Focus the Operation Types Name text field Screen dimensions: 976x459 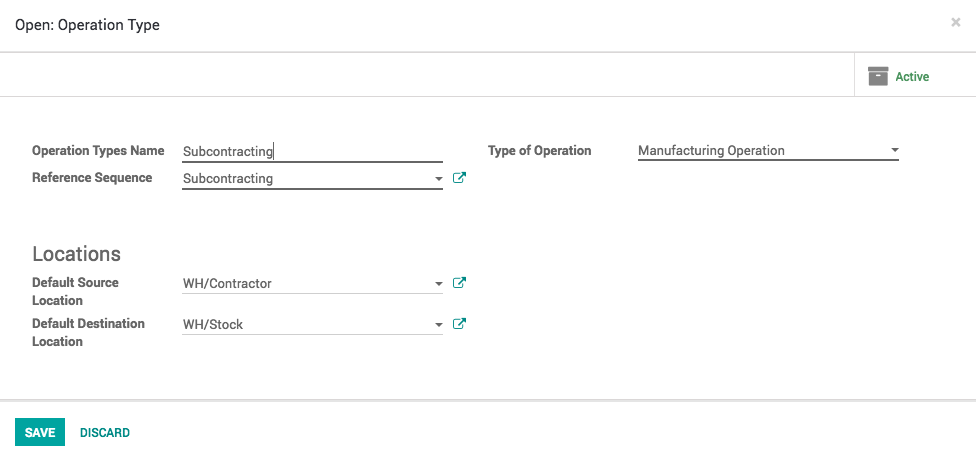(x=310, y=151)
